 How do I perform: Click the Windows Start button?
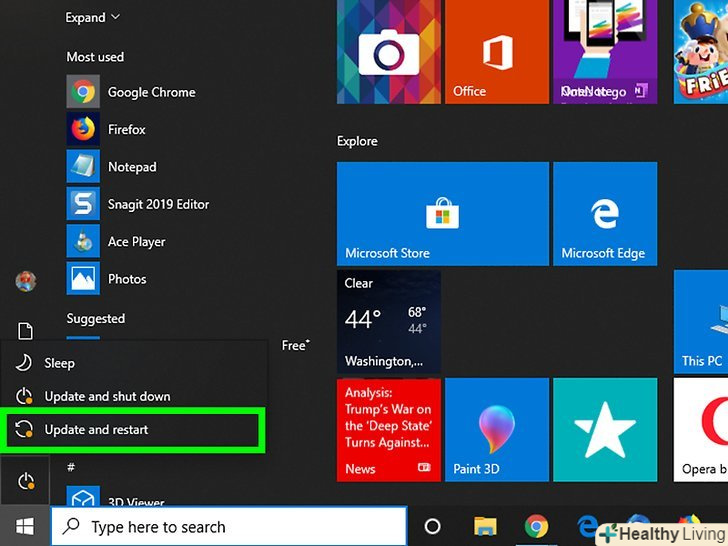coord(24,526)
